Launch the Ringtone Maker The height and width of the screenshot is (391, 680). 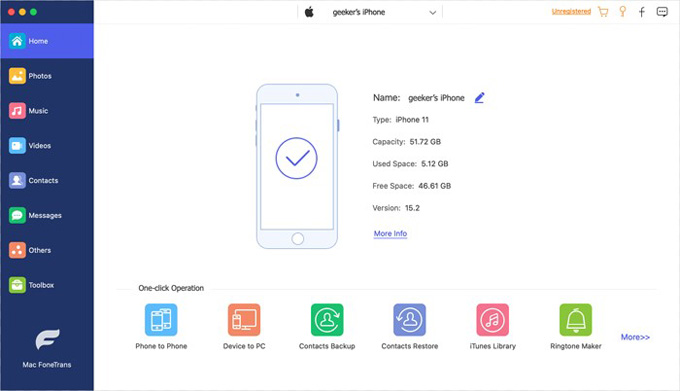tap(575, 327)
